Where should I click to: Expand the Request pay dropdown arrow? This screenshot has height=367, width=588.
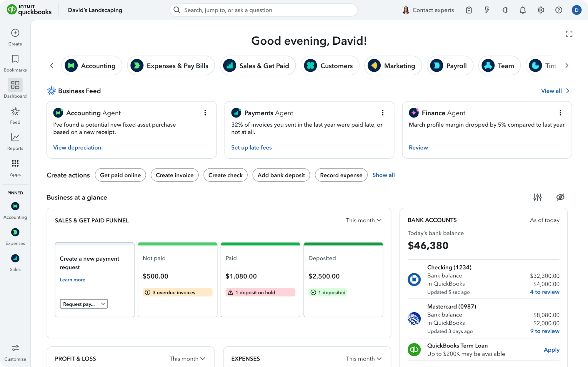103,304
